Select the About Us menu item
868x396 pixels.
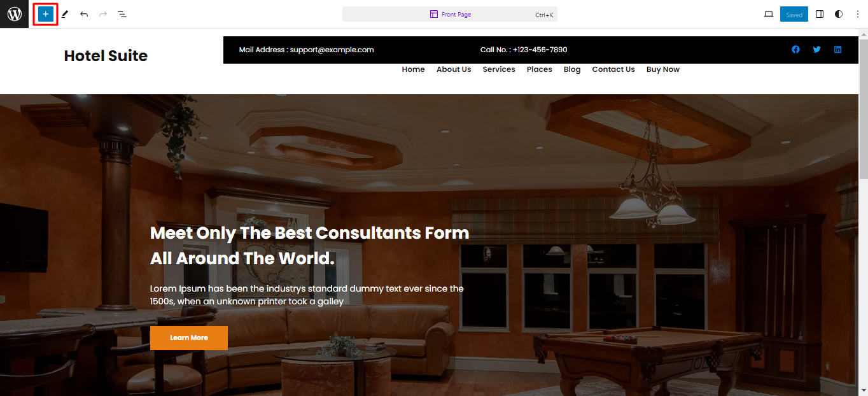[454, 69]
